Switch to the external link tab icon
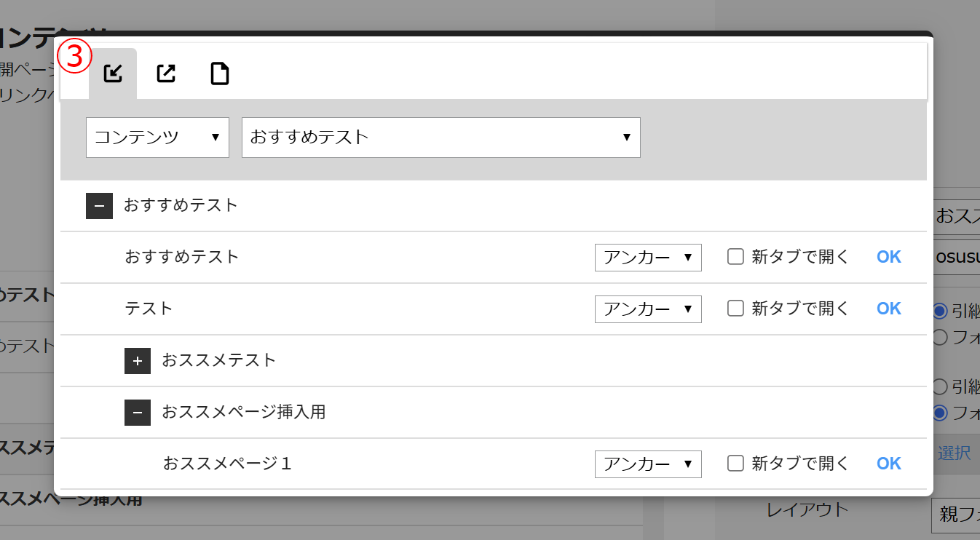 pyautogui.click(x=166, y=74)
